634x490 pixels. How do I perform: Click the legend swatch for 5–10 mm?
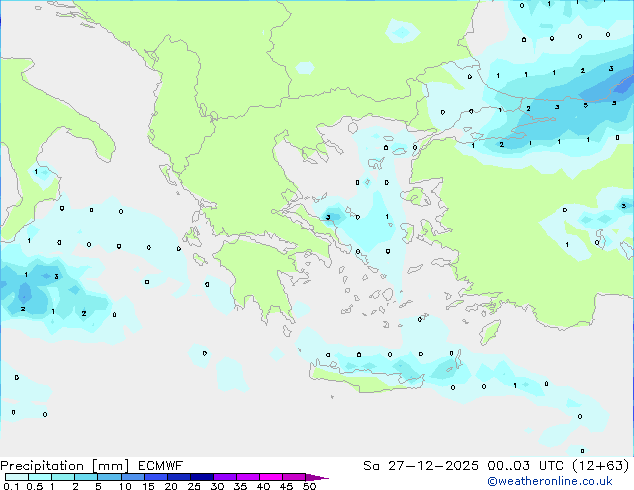click(x=110, y=477)
